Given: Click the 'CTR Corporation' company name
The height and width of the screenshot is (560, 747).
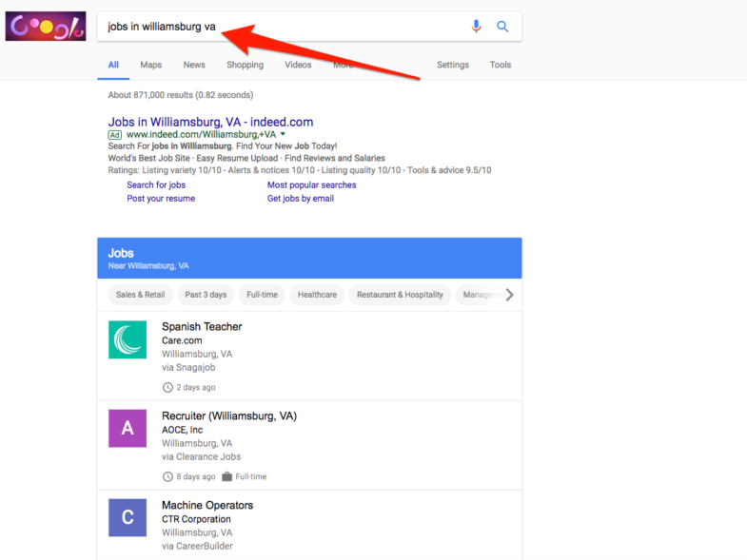Looking at the screenshot, I should (x=196, y=519).
